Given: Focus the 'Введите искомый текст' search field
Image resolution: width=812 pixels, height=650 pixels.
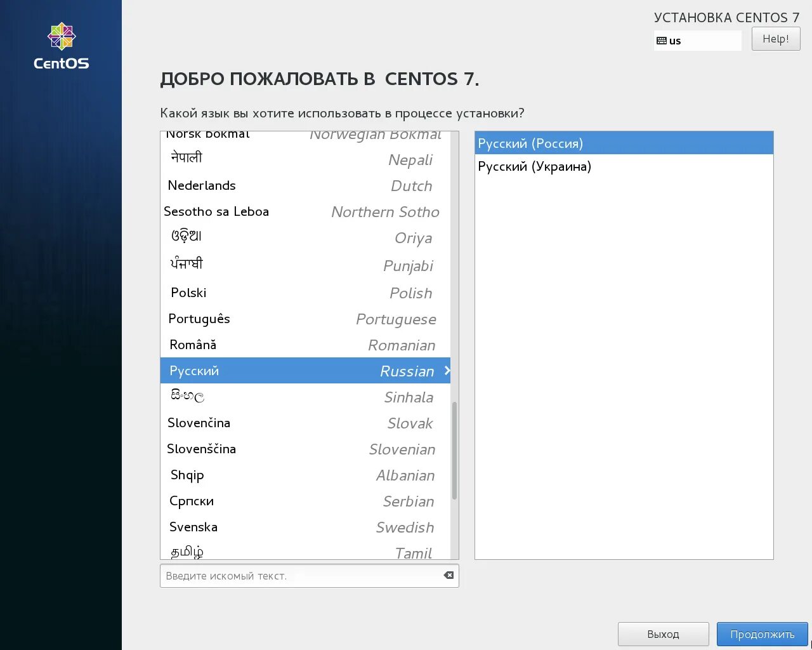Looking at the screenshot, I should pos(309,576).
